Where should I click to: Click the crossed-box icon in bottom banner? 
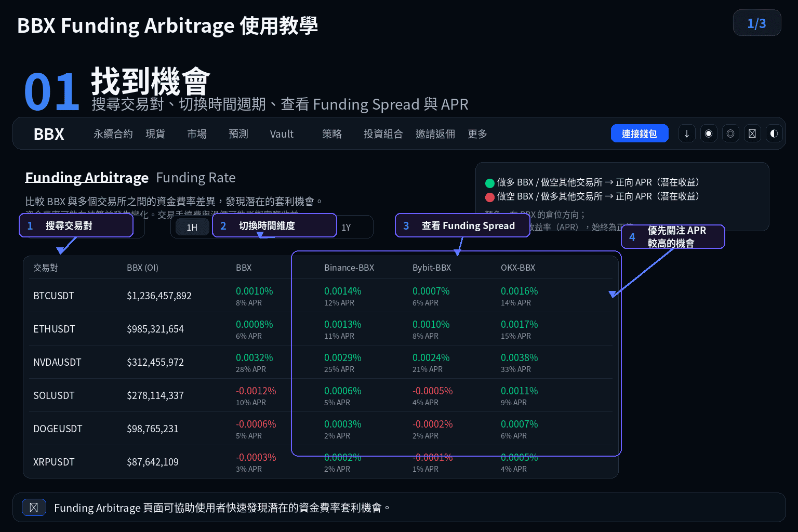coord(34,508)
